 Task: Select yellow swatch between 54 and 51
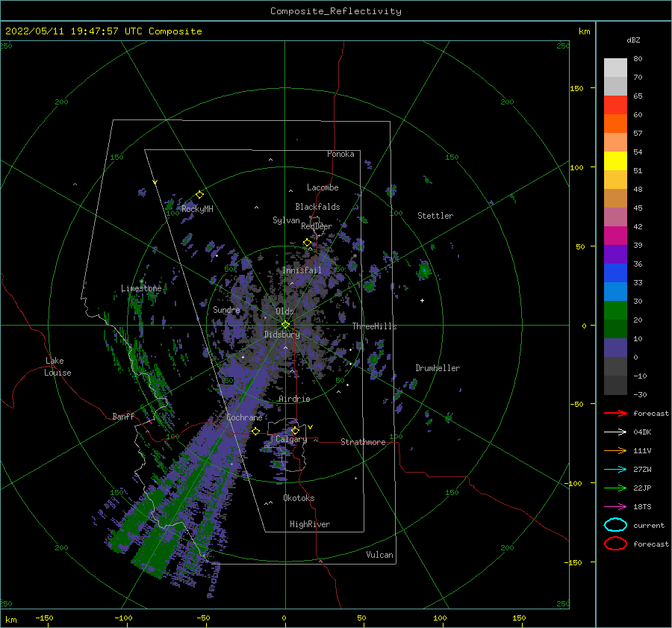coord(615,161)
